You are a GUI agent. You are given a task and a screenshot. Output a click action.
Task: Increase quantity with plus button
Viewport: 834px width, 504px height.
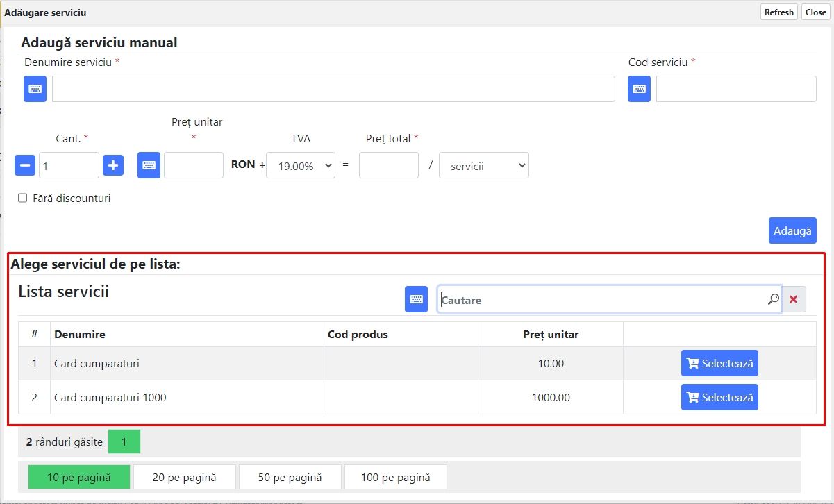point(113,165)
